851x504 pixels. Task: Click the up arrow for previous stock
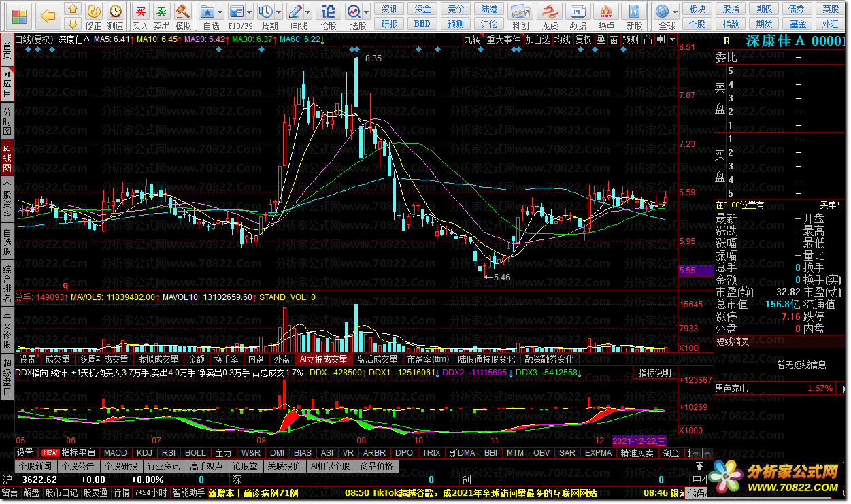point(73,8)
